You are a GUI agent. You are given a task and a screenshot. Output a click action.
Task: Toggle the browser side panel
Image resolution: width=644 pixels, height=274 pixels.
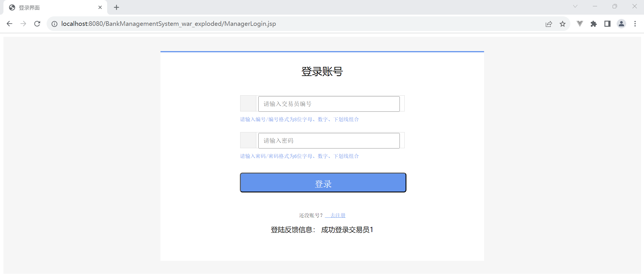pos(607,24)
